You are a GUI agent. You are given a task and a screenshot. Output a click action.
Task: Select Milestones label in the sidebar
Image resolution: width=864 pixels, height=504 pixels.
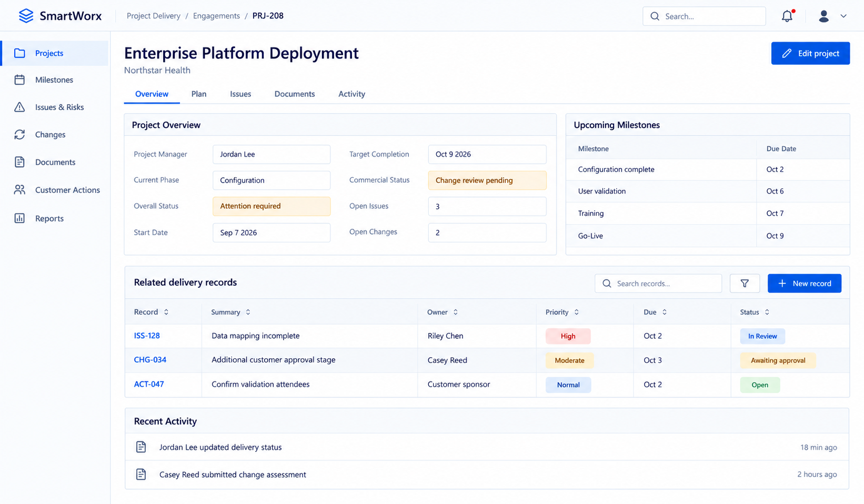click(x=54, y=80)
